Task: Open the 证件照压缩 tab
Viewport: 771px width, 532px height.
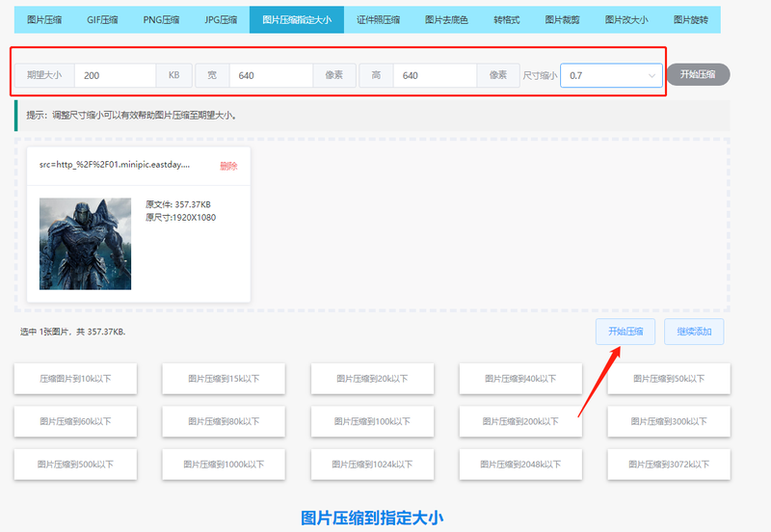Action: tap(378, 19)
